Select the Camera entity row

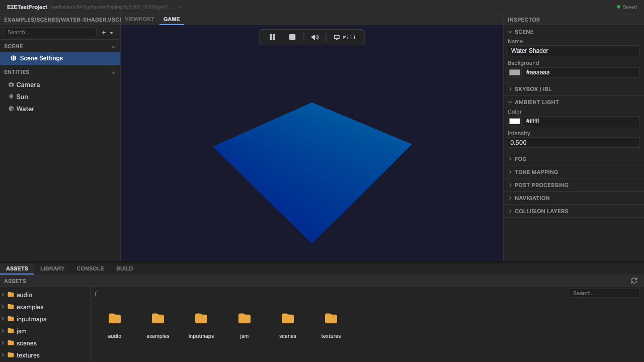(60, 85)
